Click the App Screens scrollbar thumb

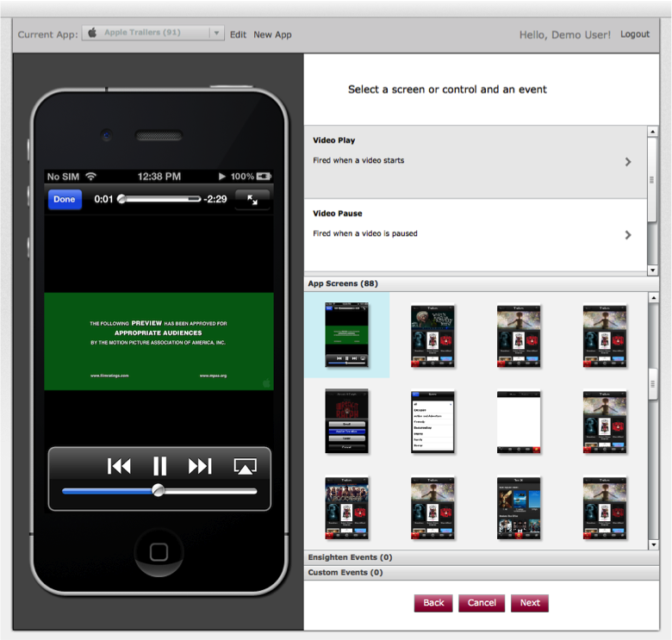653,384
